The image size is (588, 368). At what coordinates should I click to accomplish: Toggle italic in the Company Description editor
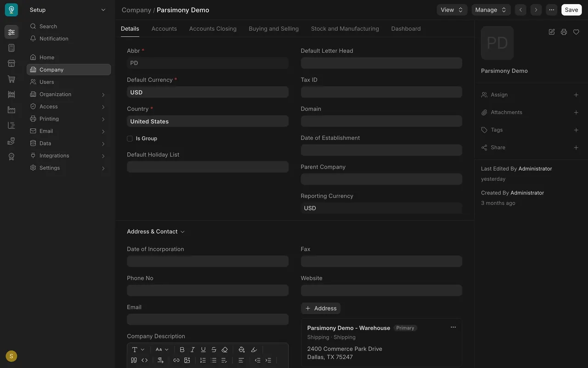point(192,350)
